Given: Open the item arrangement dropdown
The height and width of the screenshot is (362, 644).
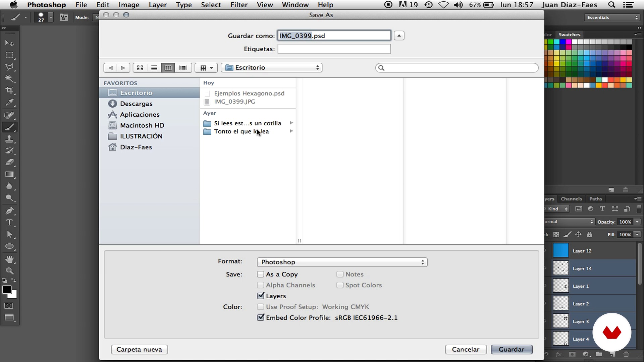Looking at the screenshot, I should (206, 68).
